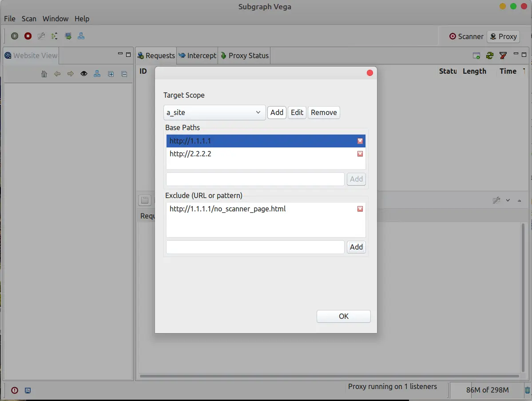Click the green arrows proxy toolbar icon
Image resolution: width=532 pixels, height=401 pixels.
click(x=54, y=36)
